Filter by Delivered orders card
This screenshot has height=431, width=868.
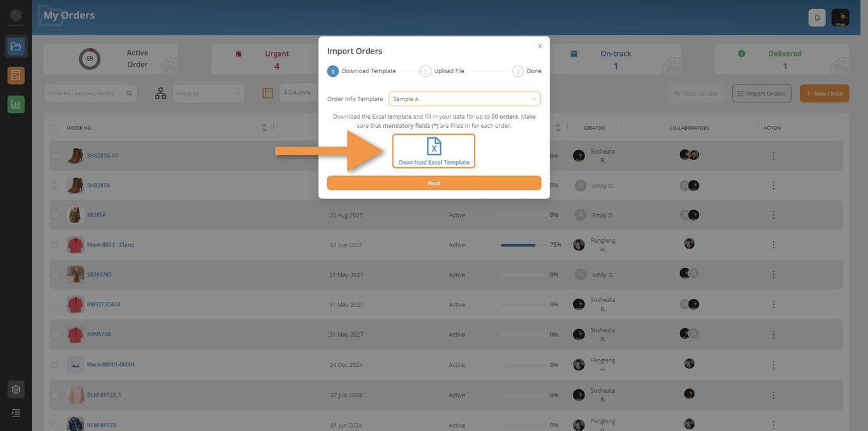pos(782,59)
